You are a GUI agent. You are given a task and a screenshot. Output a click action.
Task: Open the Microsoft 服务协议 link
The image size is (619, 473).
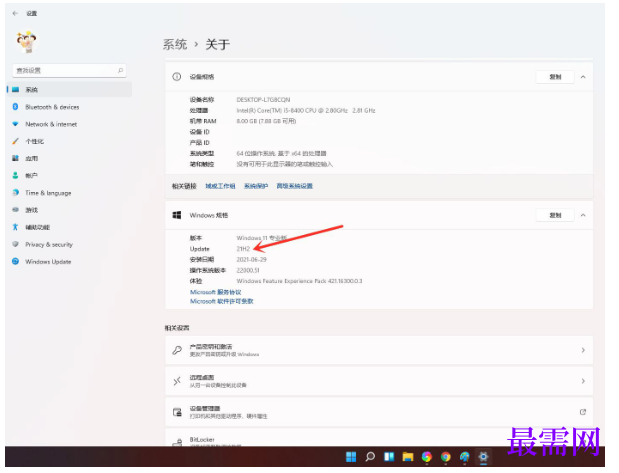[x=216, y=292]
